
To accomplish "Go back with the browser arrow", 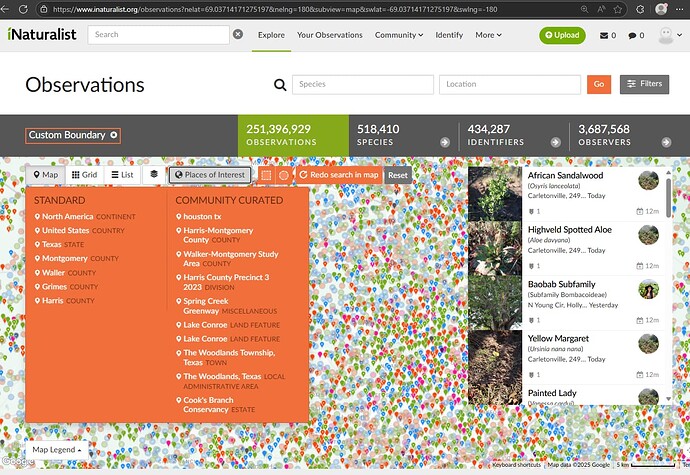I will click(5, 9).
